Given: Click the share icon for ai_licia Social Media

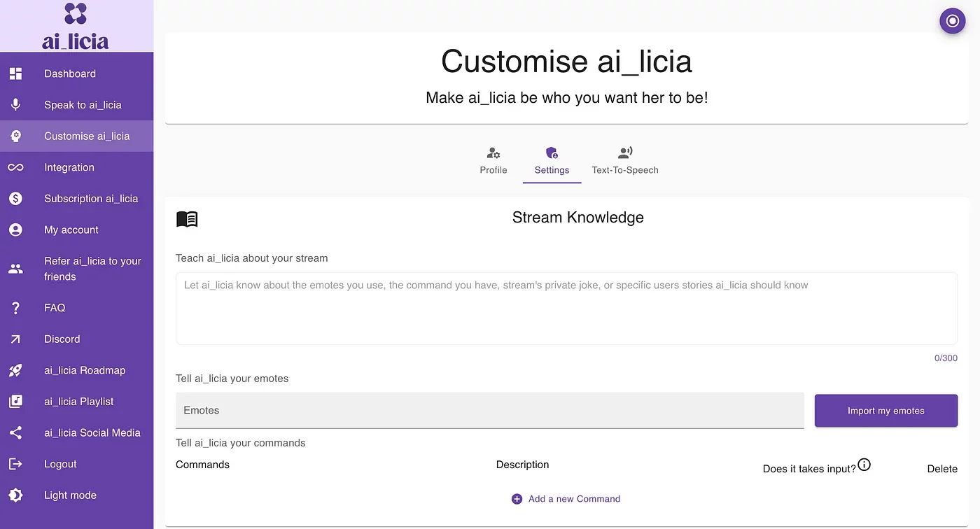Looking at the screenshot, I should click(x=15, y=432).
